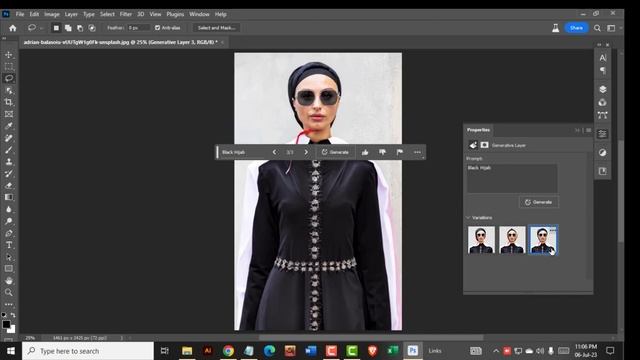Image resolution: width=640 pixels, height=360 pixels.
Task: Toggle the Anti-alias checkbox
Action: tap(157, 28)
